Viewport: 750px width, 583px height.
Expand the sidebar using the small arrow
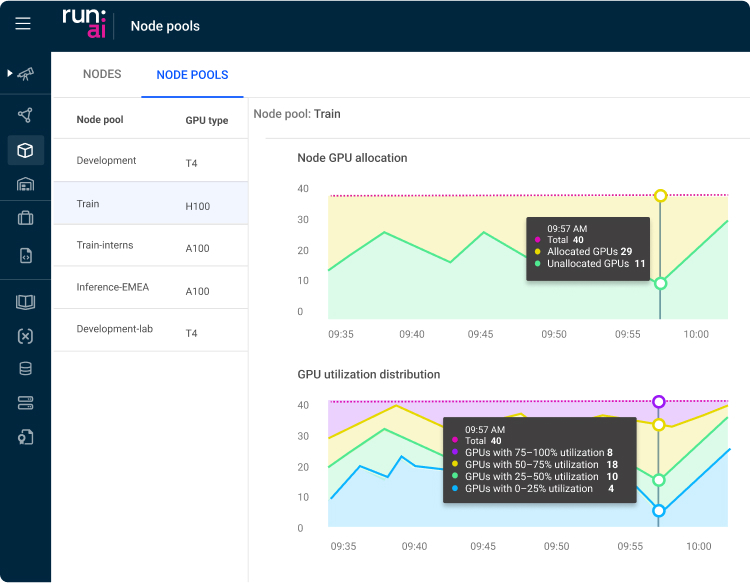pos(10,73)
